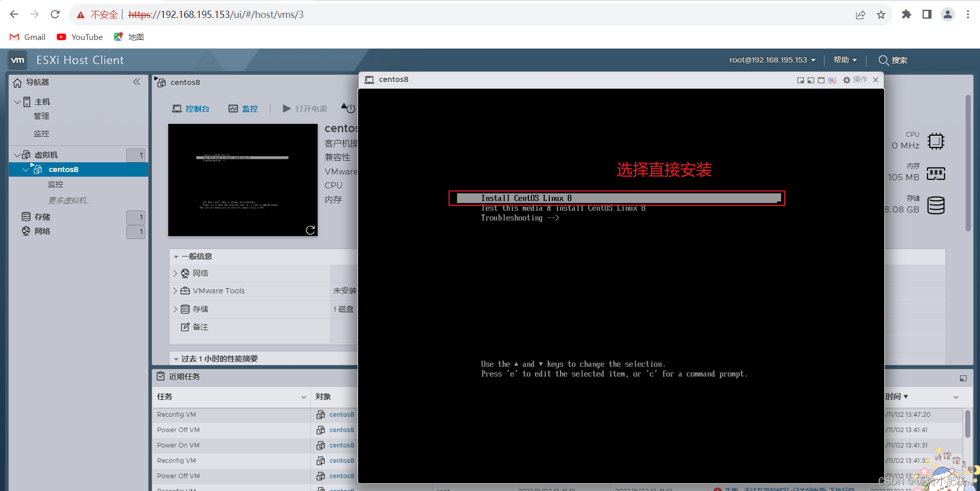Collapse 过去 1 小时的性能摘要 section

(x=176, y=359)
